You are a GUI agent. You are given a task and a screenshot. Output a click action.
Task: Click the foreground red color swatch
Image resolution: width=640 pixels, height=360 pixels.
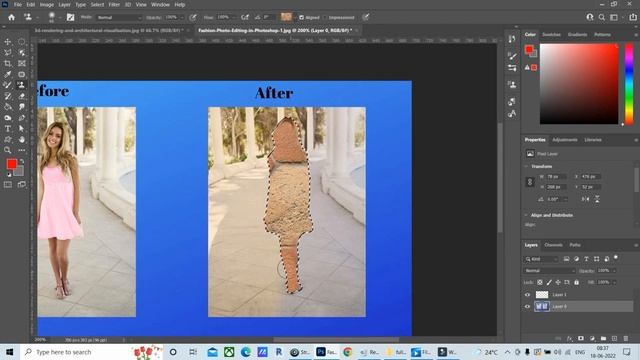pyautogui.click(x=11, y=164)
